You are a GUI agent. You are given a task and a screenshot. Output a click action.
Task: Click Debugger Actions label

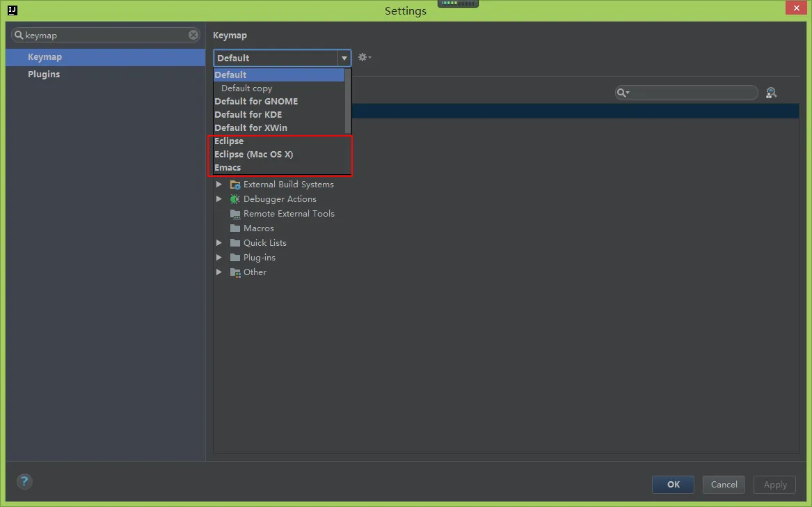click(280, 199)
